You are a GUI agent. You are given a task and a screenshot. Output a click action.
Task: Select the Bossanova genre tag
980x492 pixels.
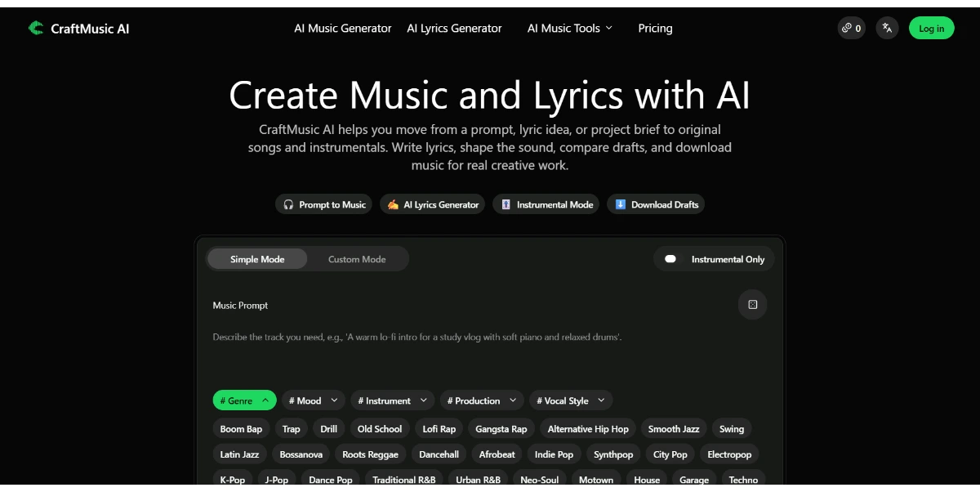pyautogui.click(x=301, y=454)
